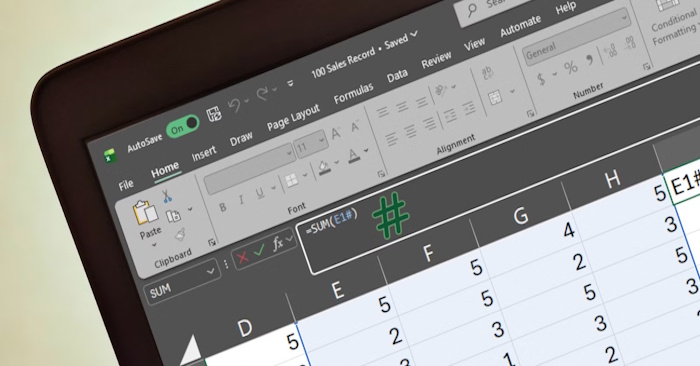Apply Percent Style
This screenshot has height=366, width=700.
click(x=571, y=67)
